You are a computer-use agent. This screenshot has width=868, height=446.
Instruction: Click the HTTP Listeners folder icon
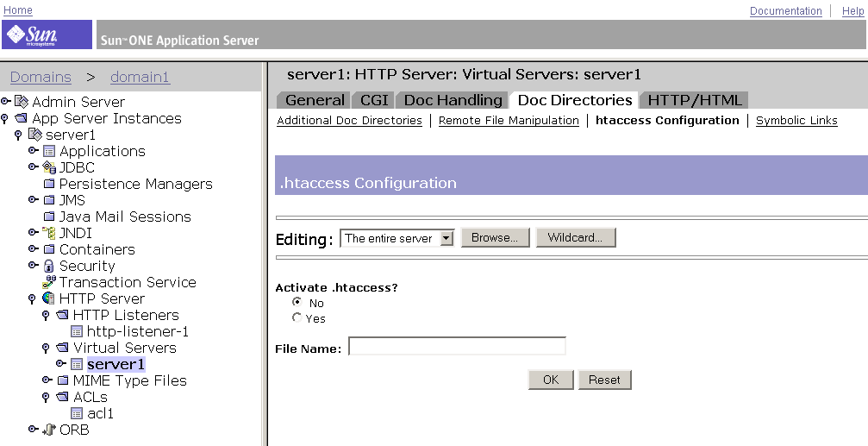click(63, 315)
